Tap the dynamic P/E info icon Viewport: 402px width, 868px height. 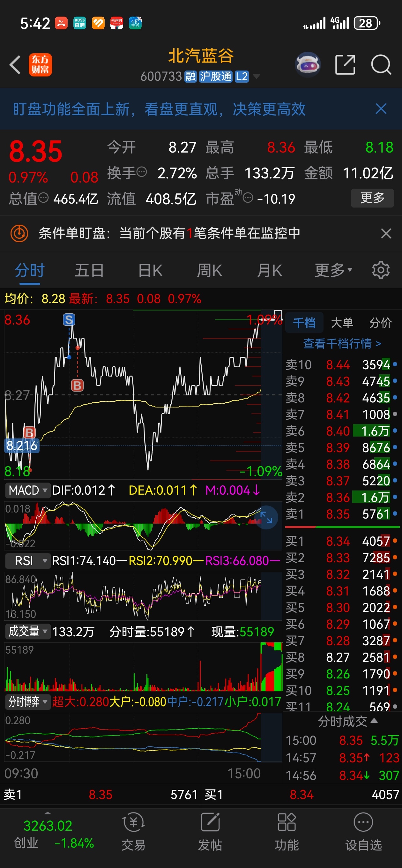tap(248, 198)
